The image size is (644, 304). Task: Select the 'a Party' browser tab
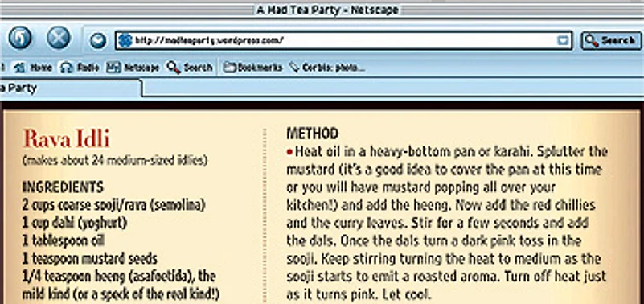pos(70,88)
